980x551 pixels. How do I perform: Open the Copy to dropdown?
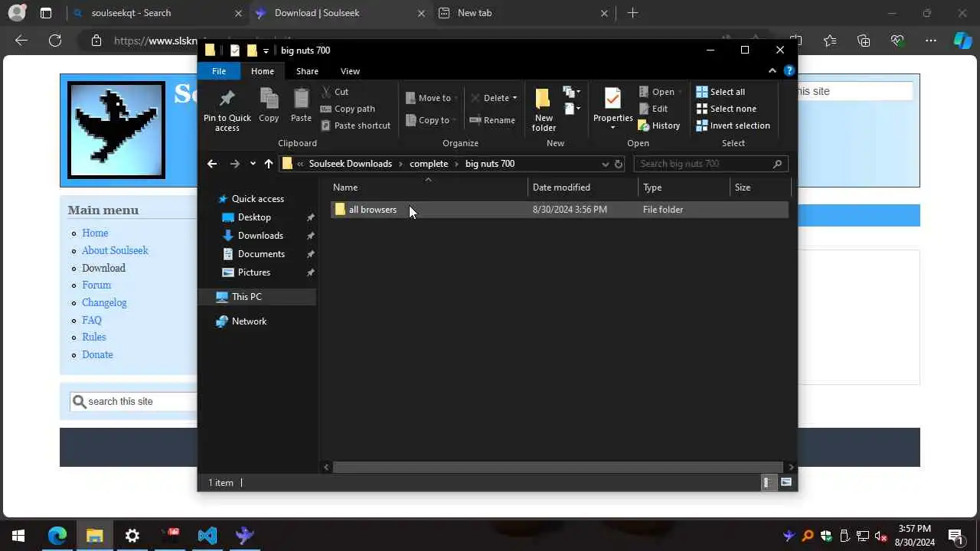[x=431, y=120]
